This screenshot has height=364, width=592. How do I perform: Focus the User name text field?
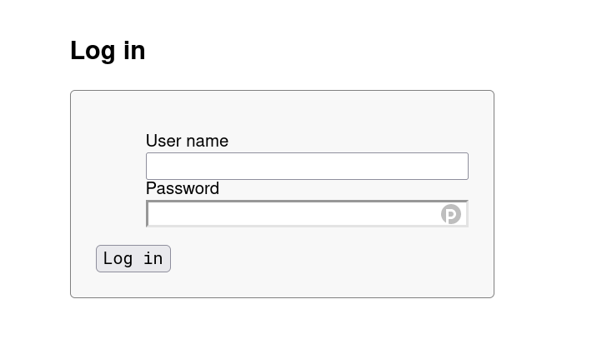click(307, 166)
